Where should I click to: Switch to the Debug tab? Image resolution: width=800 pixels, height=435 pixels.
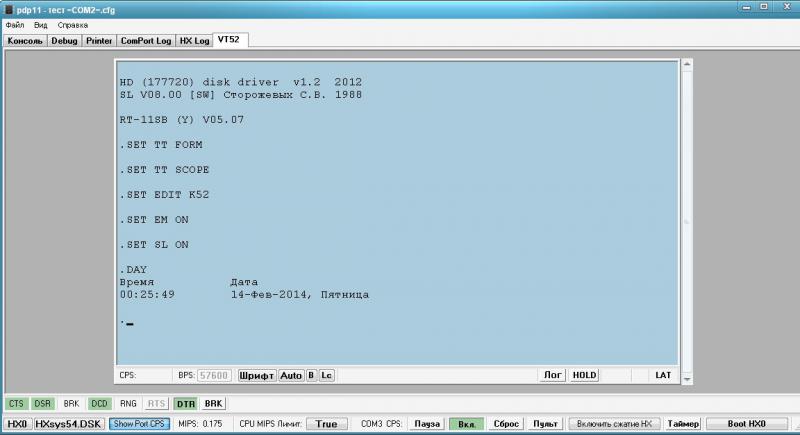click(x=64, y=41)
